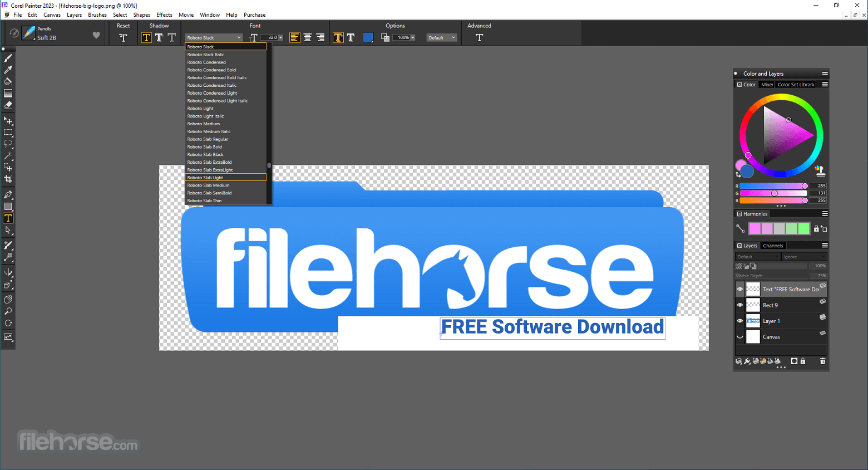Open the Default composite method dropdown in options

point(442,38)
